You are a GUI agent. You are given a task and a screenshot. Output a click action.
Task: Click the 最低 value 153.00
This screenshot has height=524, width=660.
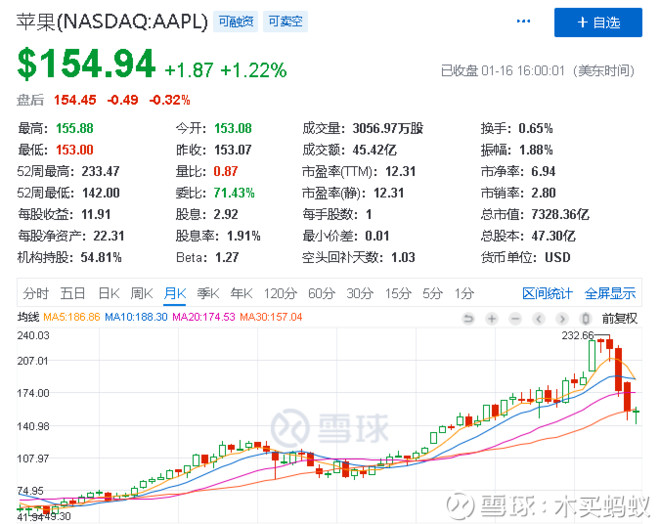pyautogui.click(x=75, y=149)
